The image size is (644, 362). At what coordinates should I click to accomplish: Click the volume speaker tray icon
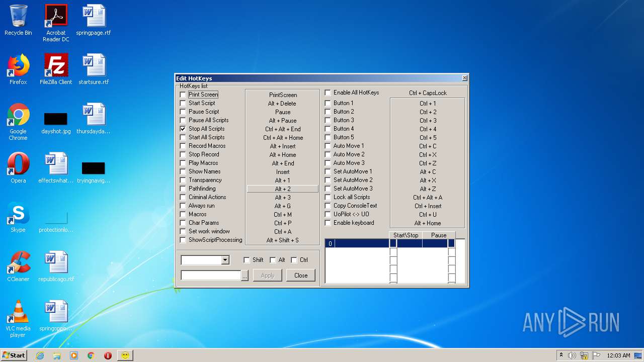(572, 355)
